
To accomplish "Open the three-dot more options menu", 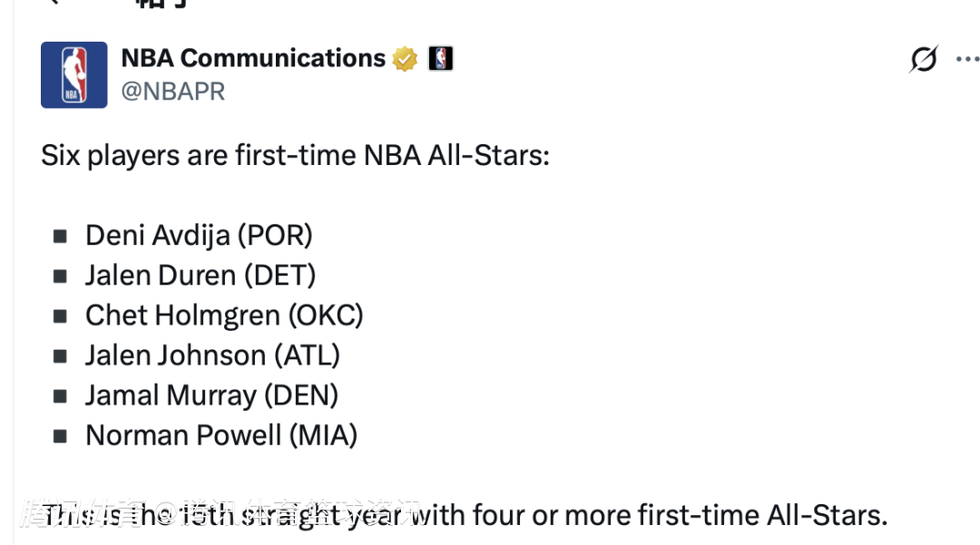I will coord(967,60).
